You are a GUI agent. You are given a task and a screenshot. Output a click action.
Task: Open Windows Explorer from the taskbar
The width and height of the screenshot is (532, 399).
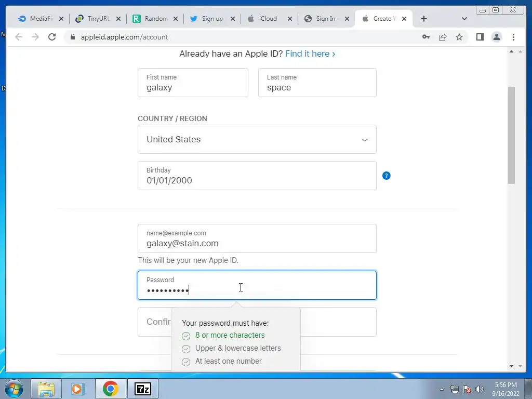(x=46, y=389)
